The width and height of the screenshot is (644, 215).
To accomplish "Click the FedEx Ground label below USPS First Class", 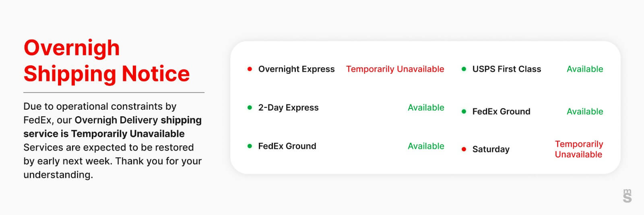I will (501, 111).
